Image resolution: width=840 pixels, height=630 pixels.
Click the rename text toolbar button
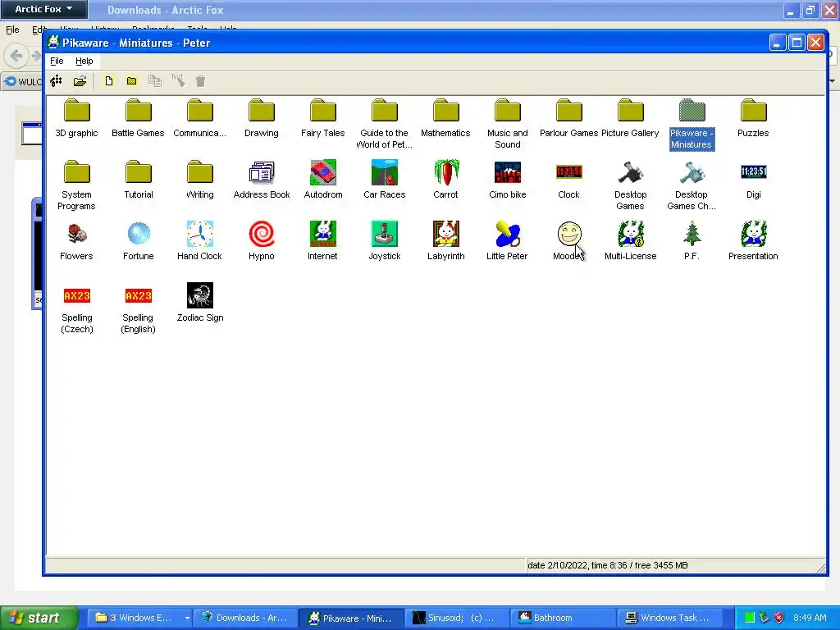coord(178,81)
